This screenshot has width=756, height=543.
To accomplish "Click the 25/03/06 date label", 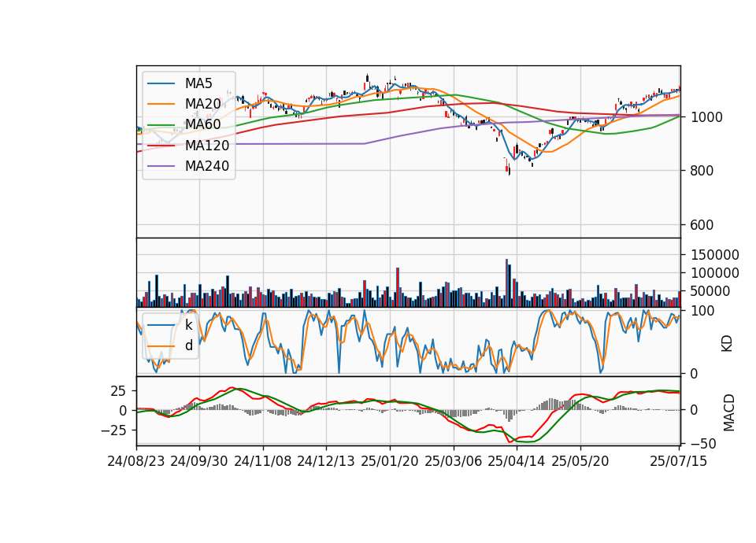I will pos(454,461).
